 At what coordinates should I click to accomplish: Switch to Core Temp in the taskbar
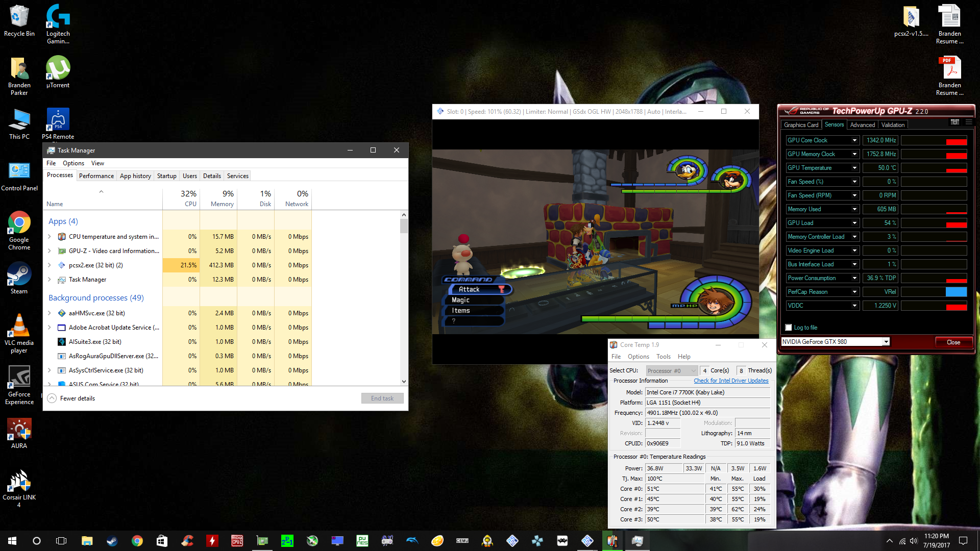click(612, 541)
